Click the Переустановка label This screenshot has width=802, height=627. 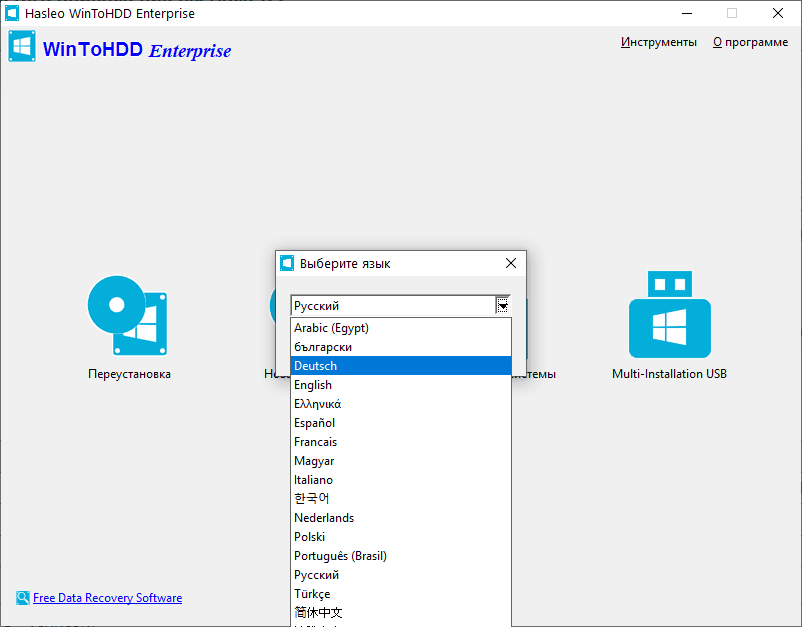tap(129, 374)
